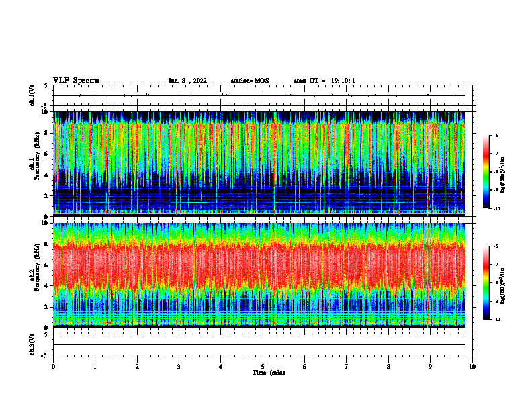Click the "1" tick label on the time axis
The width and height of the screenshot is (532, 411).
[x=95, y=367]
